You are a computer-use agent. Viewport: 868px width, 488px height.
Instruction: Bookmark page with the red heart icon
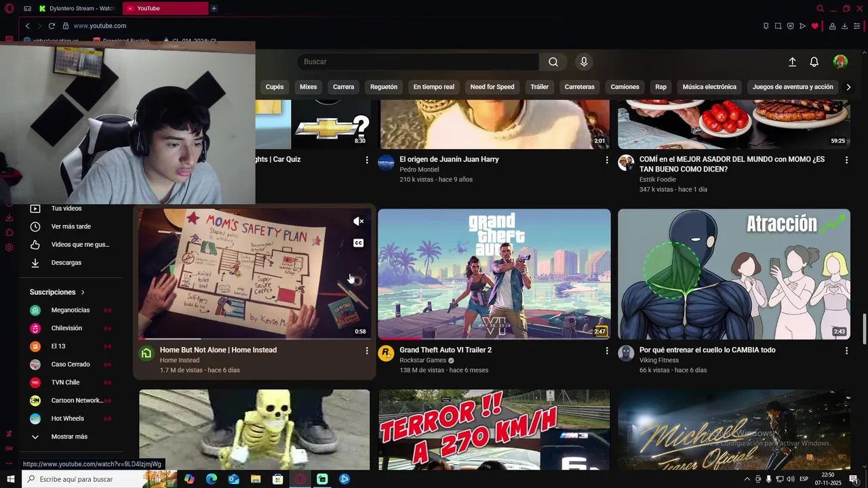[x=814, y=26]
